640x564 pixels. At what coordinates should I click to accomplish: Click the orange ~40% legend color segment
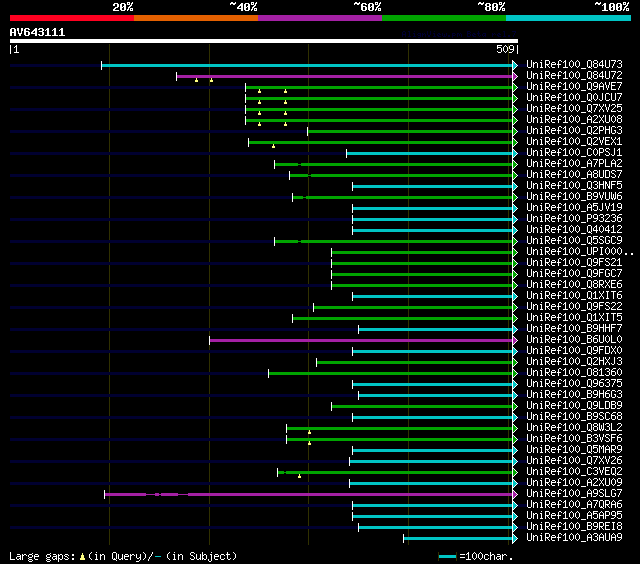pyautogui.click(x=196, y=18)
